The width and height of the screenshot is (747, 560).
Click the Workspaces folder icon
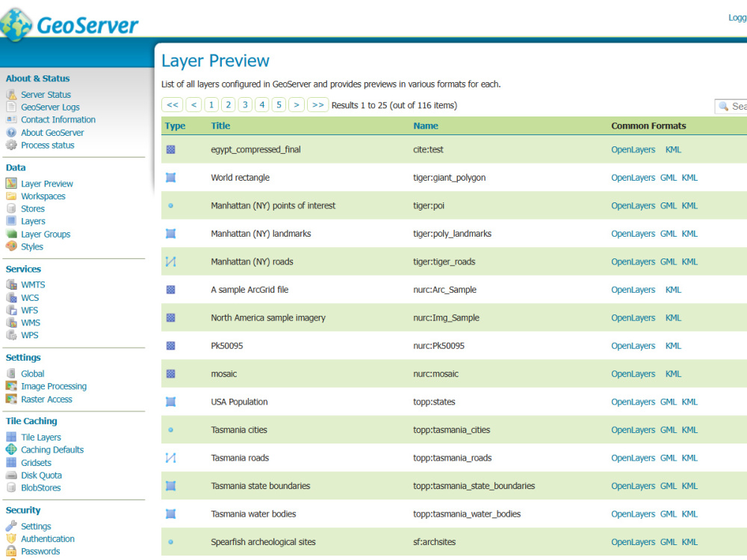(x=11, y=196)
